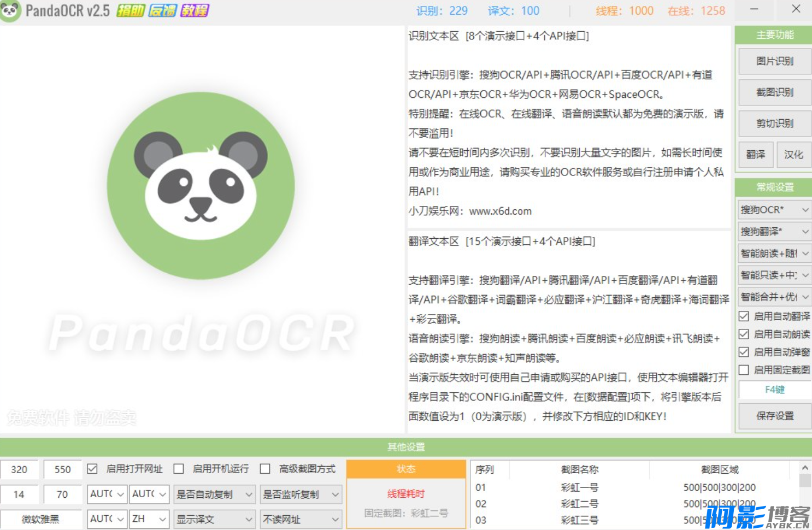
Task: Click inside the 识别文本区 recognition text area
Action: click(568, 127)
